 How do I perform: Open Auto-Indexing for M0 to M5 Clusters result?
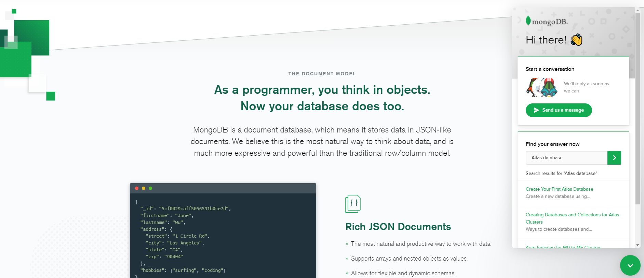coord(563,247)
